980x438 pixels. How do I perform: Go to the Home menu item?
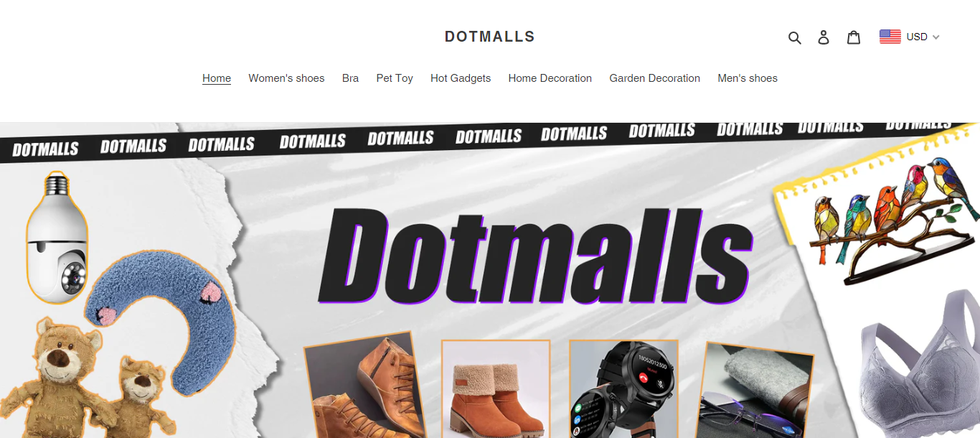(x=217, y=78)
